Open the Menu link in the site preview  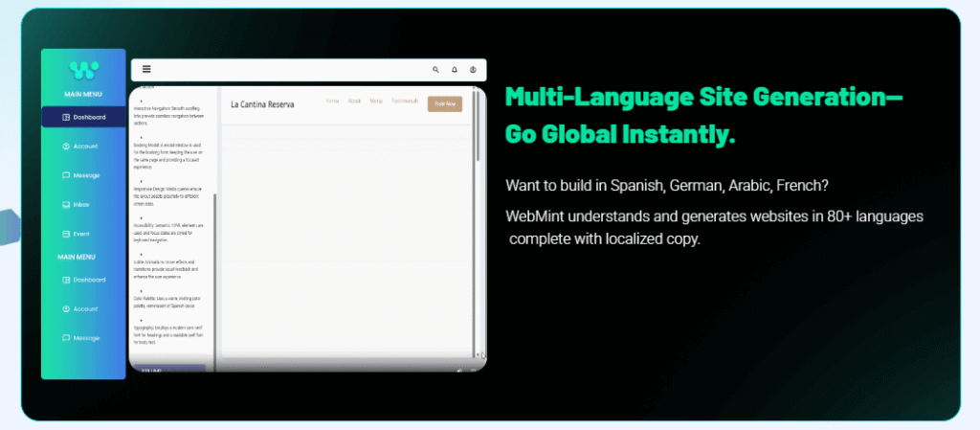(376, 101)
